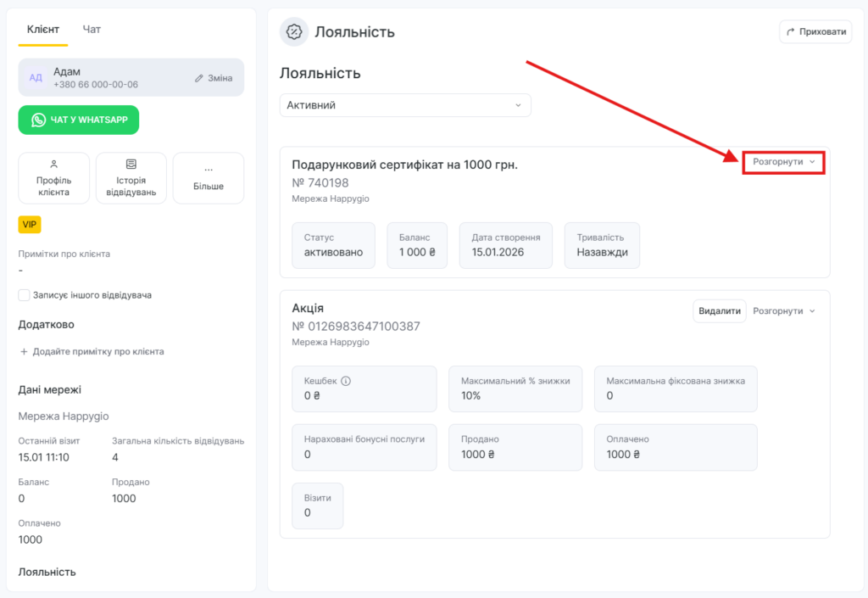Expand the Акція card with Розгорнути

[783, 311]
